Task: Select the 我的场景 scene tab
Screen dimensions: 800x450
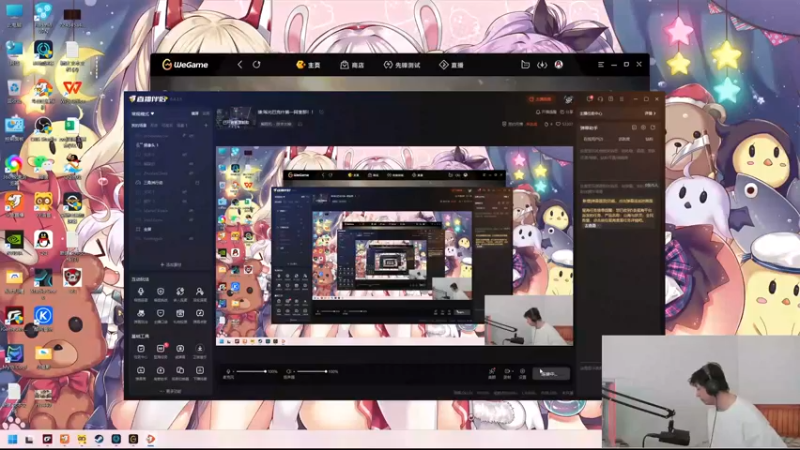Action: 139,125
